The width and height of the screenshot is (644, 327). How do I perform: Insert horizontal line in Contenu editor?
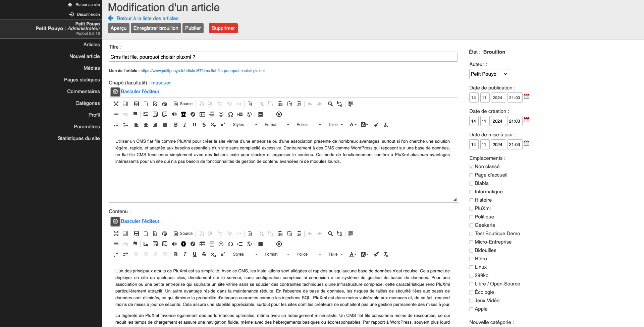tap(212, 244)
